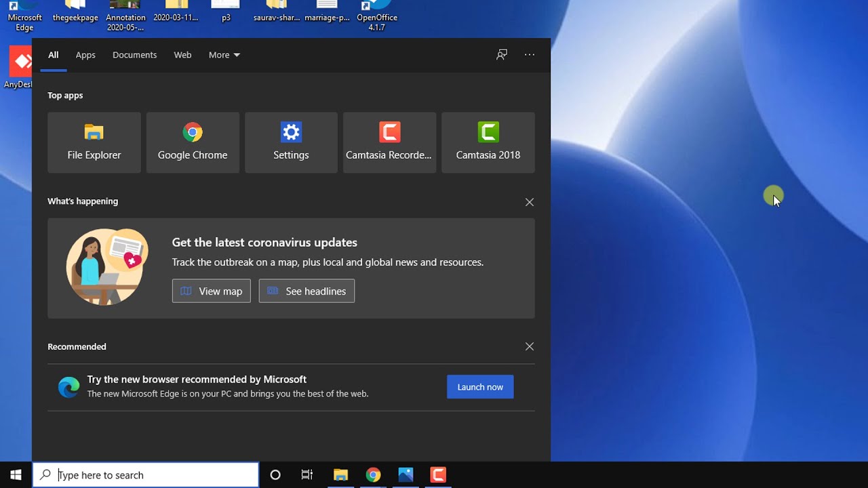This screenshot has width=868, height=488.
Task: Open Cortana circle icon on taskbar
Action: (x=275, y=474)
